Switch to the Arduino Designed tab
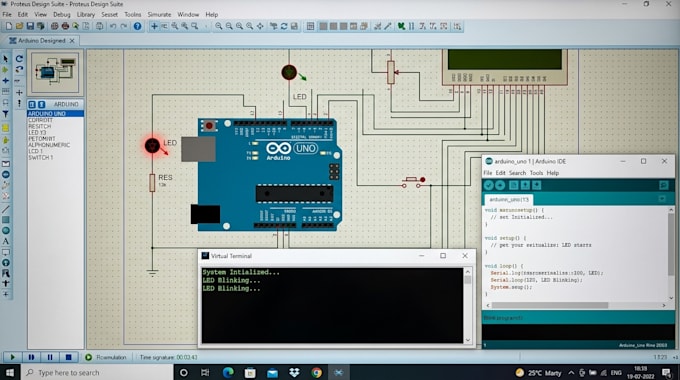Image resolution: width=680 pixels, height=380 pixels. (42, 40)
